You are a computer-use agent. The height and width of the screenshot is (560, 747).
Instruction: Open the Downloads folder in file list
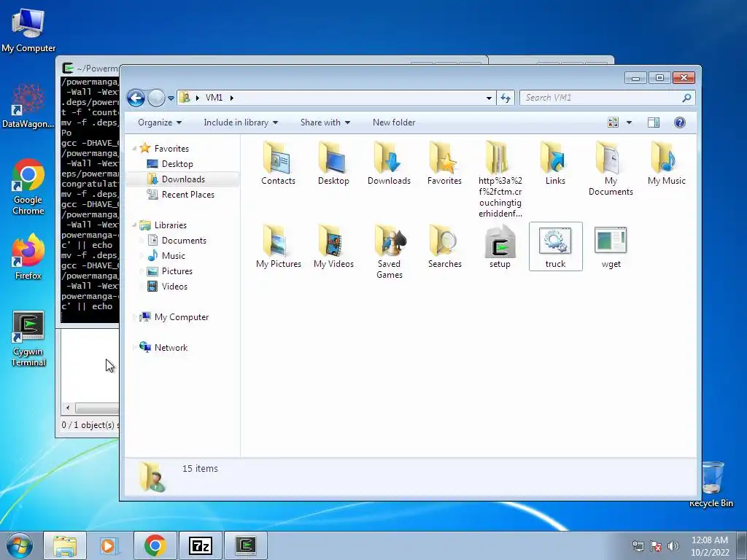click(389, 163)
